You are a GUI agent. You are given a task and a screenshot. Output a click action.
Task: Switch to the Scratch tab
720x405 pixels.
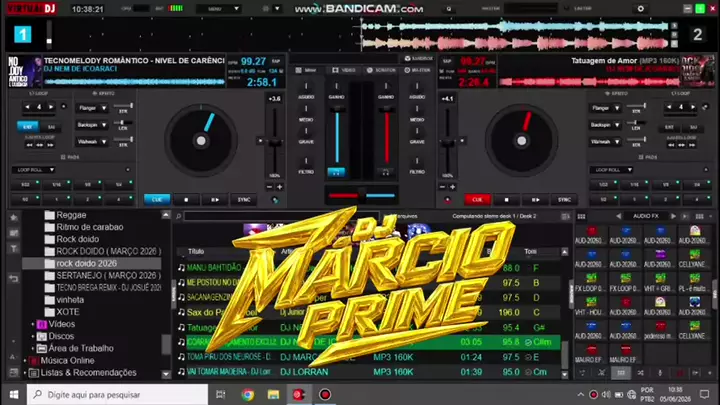tap(382, 70)
